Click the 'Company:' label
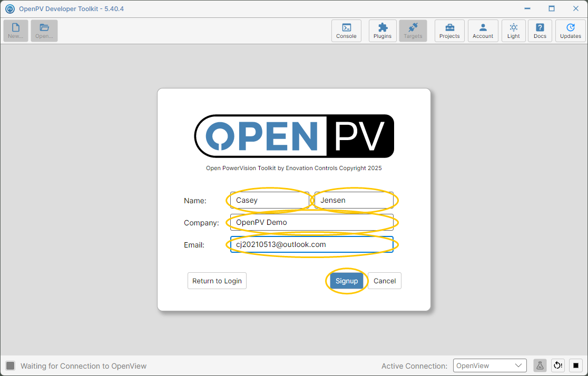Screen dimensions: 588x376 [x=201, y=223]
